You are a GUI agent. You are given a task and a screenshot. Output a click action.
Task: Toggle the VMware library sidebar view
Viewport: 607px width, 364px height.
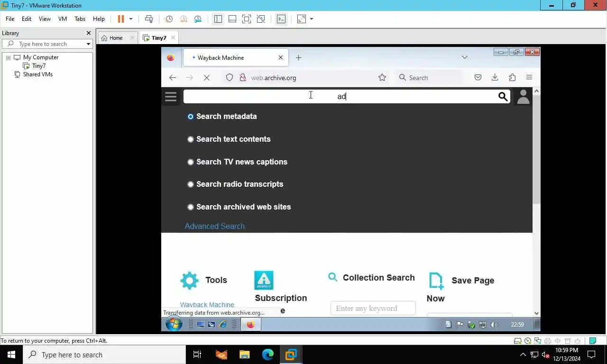click(x=218, y=19)
